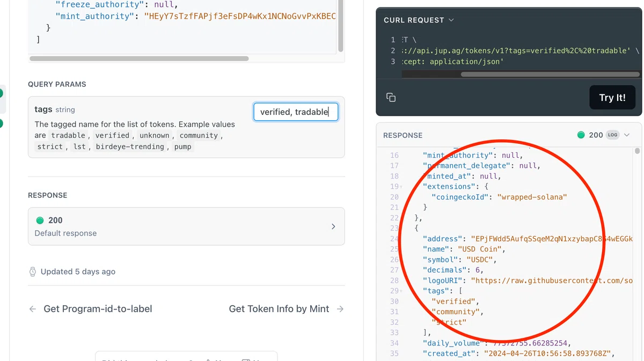The image size is (644, 361).
Task: Click the 'Updated 5 days ago' text
Action: tap(78, 271)
